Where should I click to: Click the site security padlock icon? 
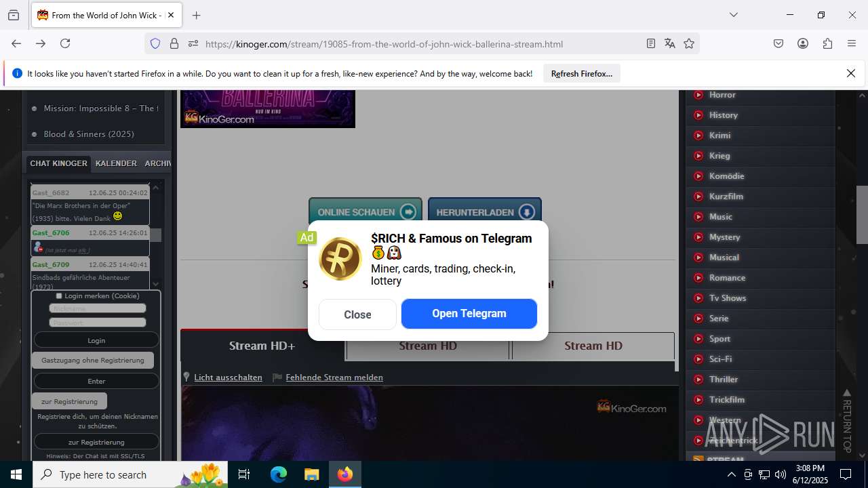(x=174, y=43)
